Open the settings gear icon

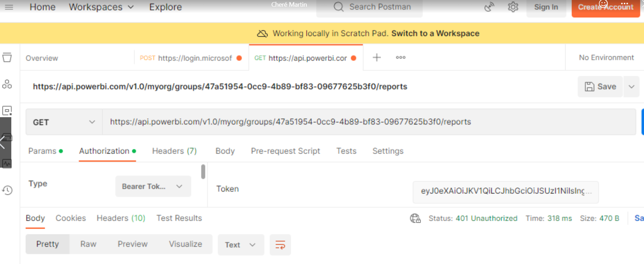click(x=513, y=7)
